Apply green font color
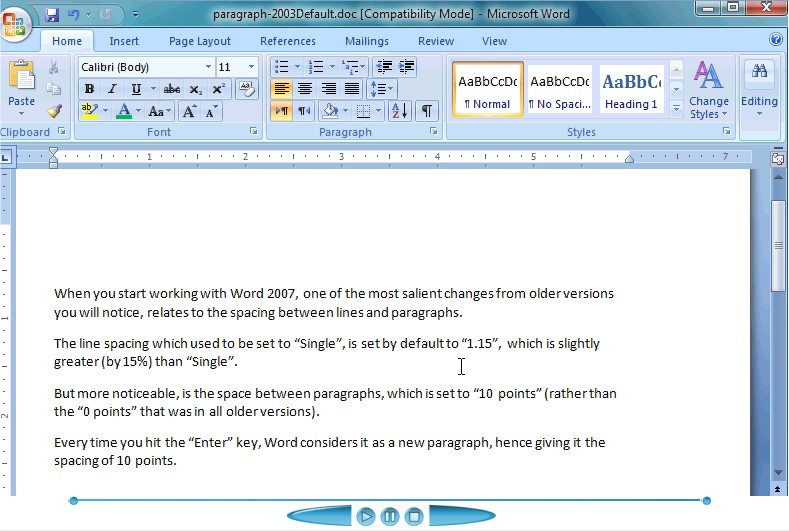 (x=124, y=111)
